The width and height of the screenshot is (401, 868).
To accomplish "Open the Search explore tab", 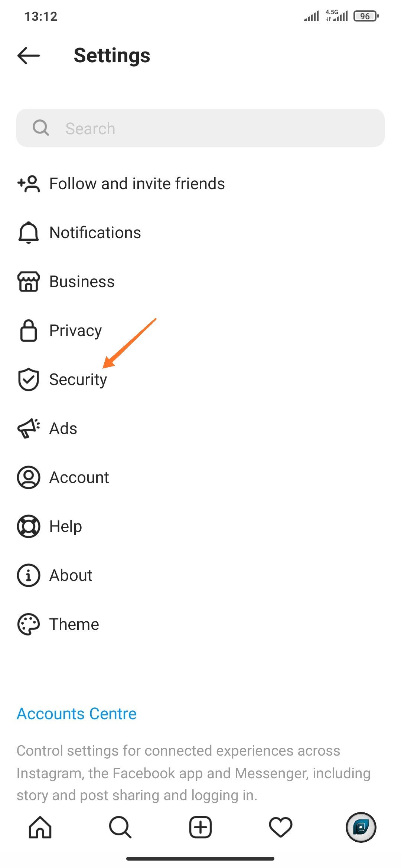I will click(x=120, y=827).
